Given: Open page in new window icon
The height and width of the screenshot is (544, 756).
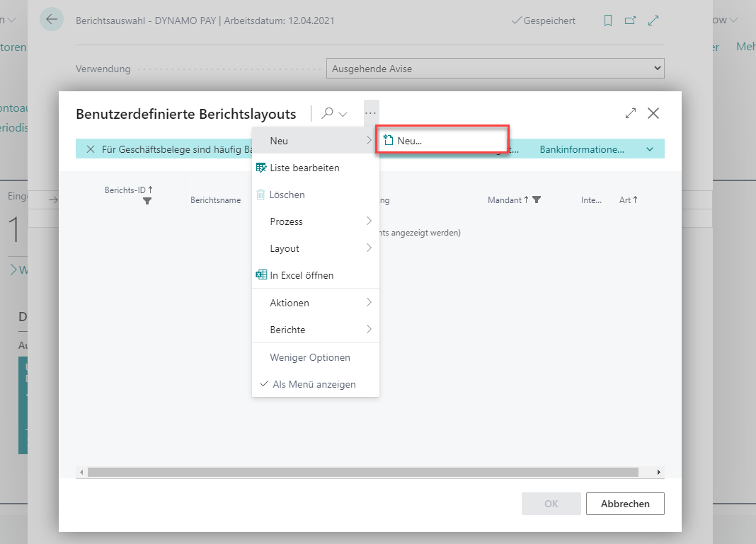Looking at the screenshot, I should 630,21.
